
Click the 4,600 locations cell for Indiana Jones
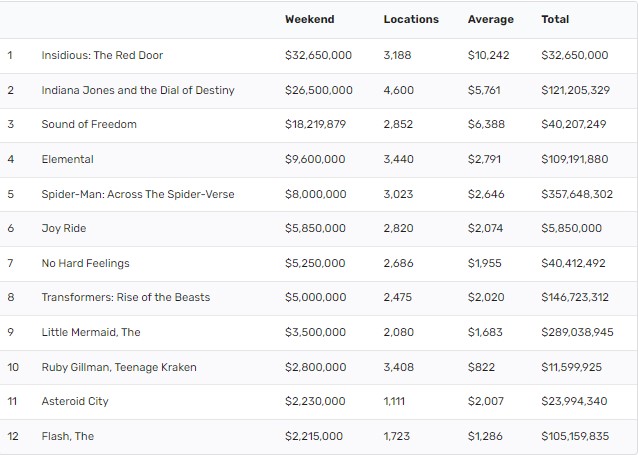point(398,90)
